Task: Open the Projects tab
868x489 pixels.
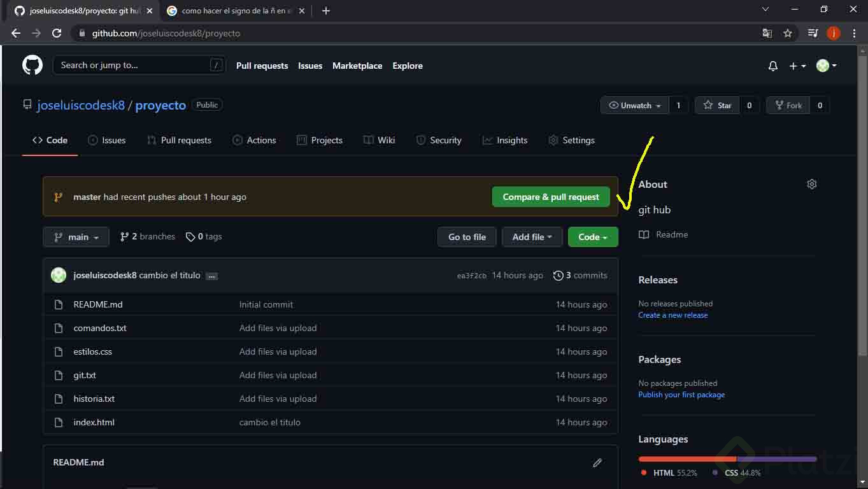Action: (320, 140)
